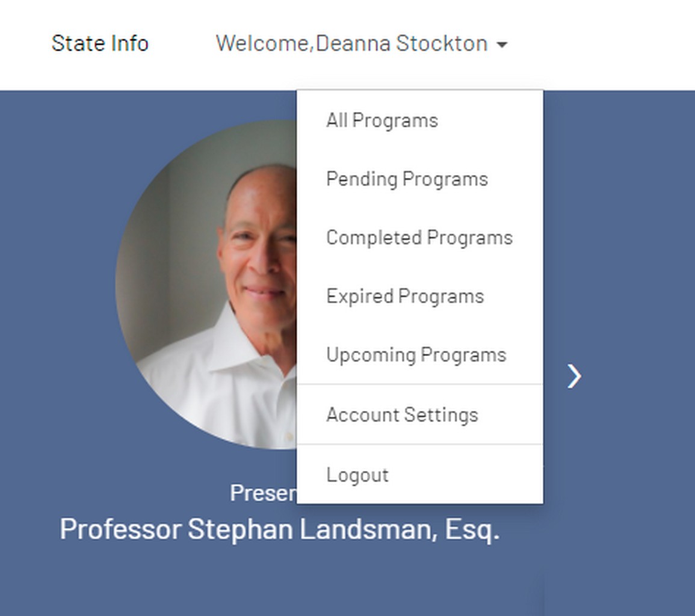Viewport: 695px width, 616px height.
Task: Choose All Programs at the top of the menu
Action: [382, 120]
